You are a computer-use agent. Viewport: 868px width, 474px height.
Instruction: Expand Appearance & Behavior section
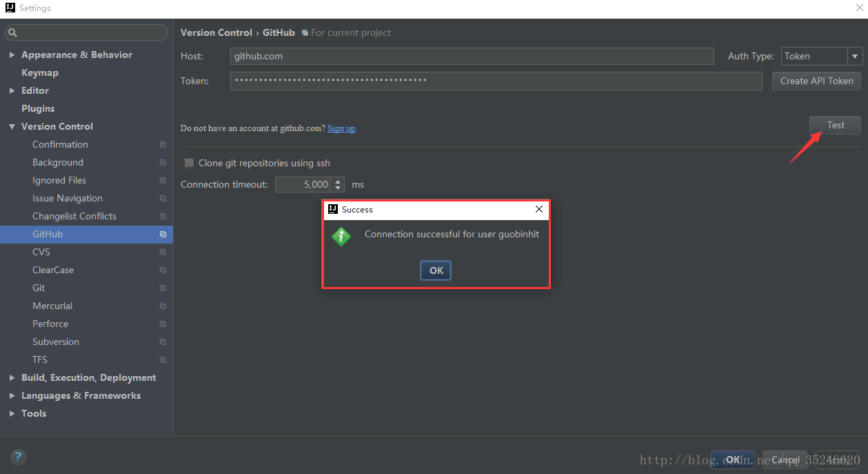(x=12, y=55)
